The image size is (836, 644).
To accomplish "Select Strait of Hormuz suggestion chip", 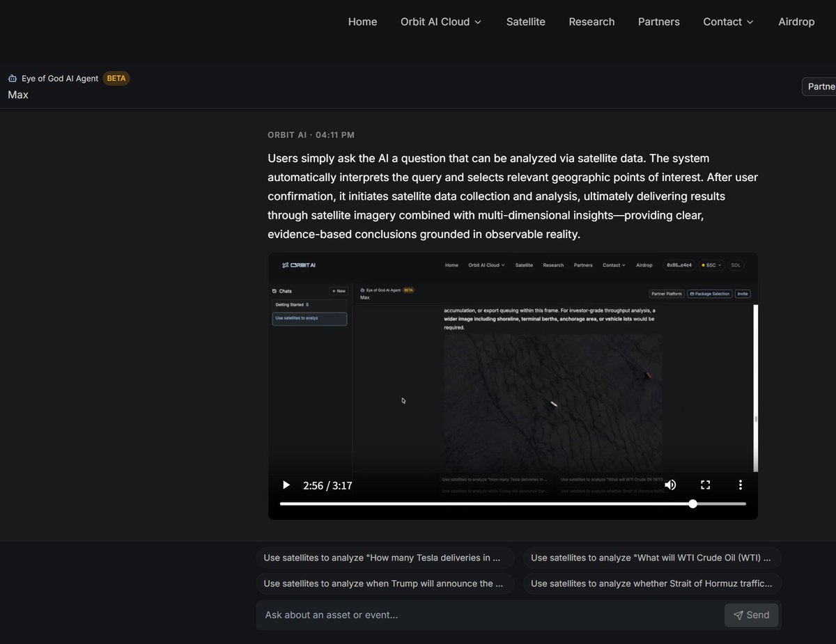I will point(652,583).
